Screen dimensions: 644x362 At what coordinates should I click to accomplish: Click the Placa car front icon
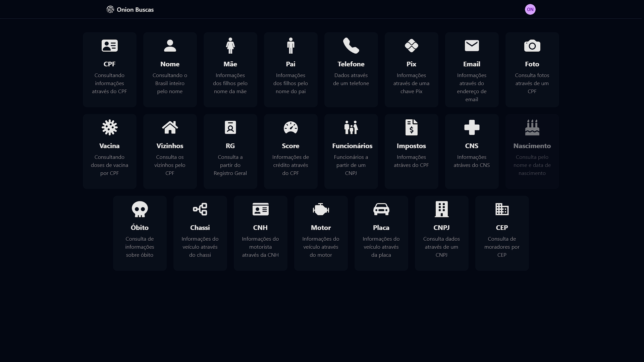381,209
